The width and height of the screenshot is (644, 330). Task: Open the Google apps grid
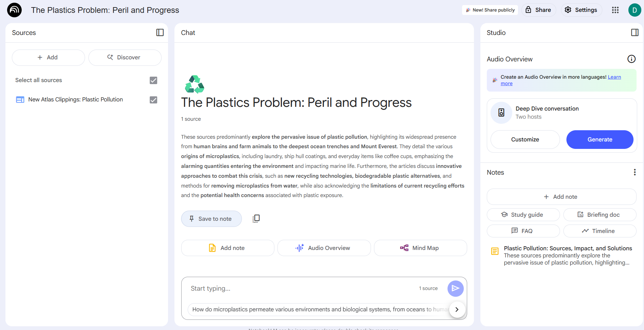pos(615,10)
